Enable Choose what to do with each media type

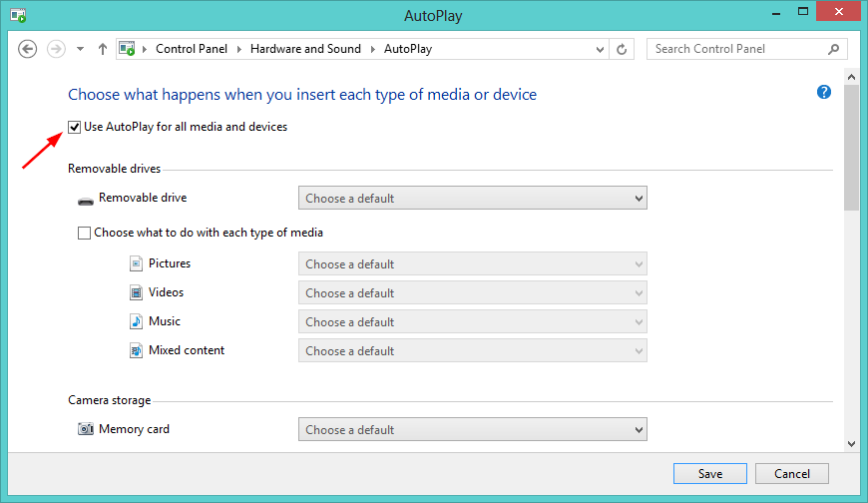click(84, 233)
